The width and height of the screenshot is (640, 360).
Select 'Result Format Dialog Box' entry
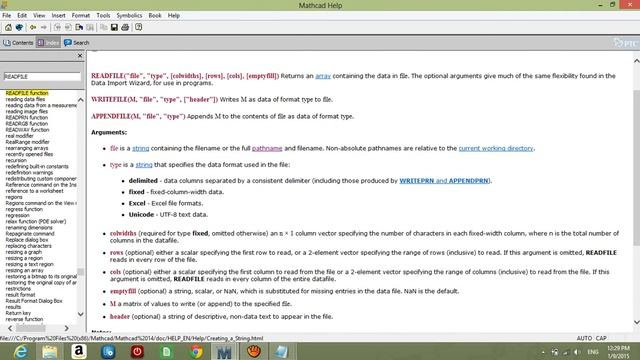(34, 301)
